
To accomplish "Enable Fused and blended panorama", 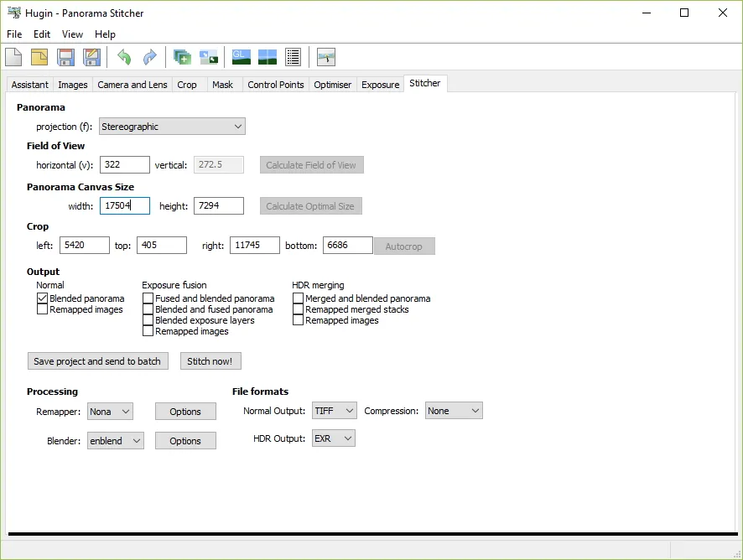I will point(148,298).
